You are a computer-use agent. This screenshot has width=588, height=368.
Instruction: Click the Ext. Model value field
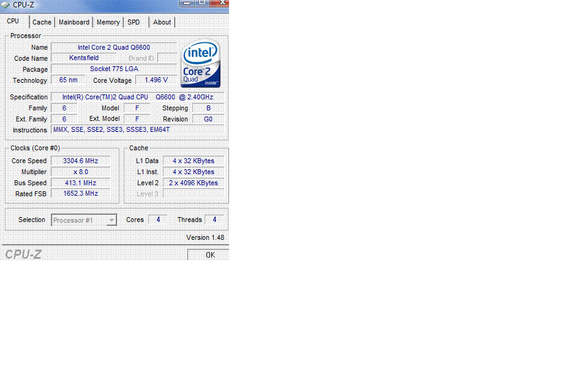click(x=137, y=119)
